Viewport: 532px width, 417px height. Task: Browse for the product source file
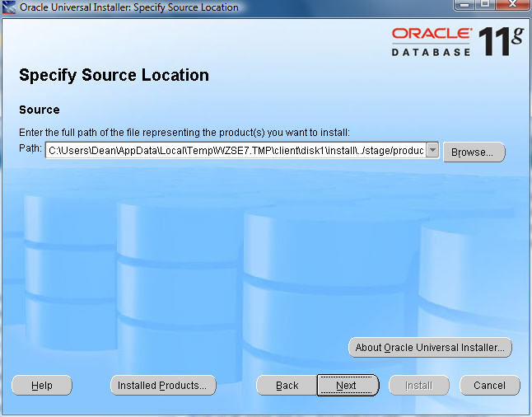tap(474, 152)
